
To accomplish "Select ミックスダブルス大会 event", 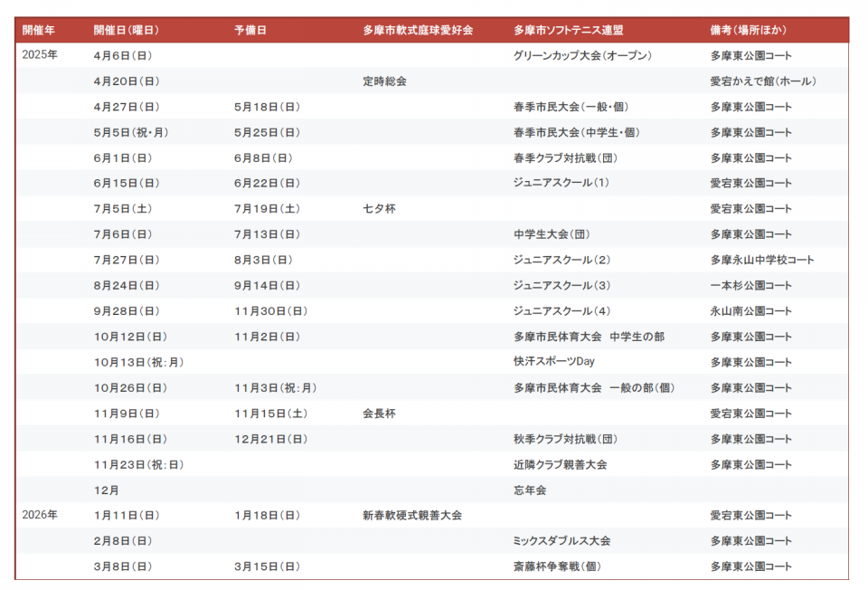I will tap(561, 541).
